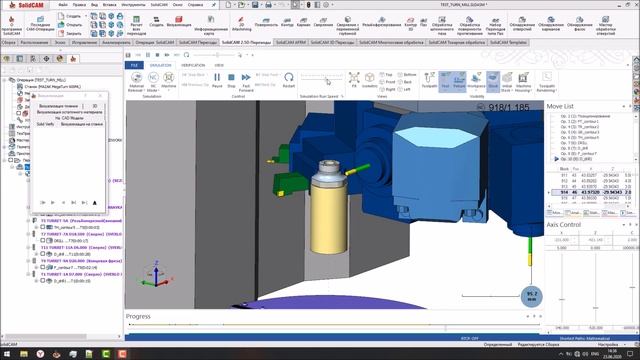The image size is (640, 360).
Task: Select the Left view
Action: click(x=404, y=89)
